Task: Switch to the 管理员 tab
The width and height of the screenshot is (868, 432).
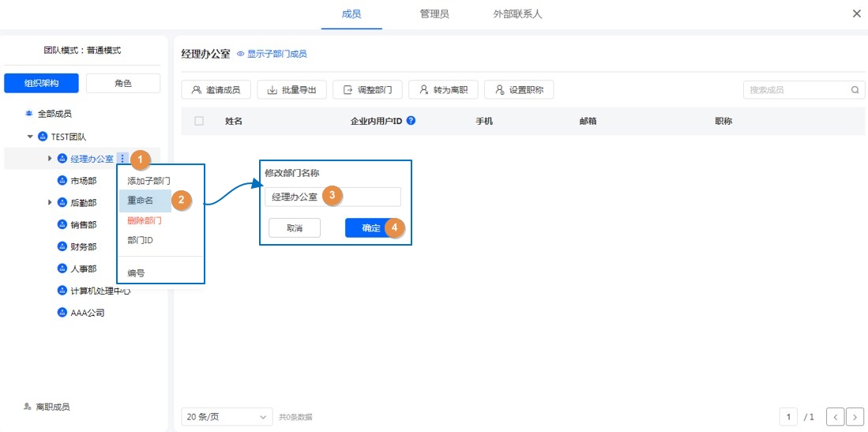Action: click(x=434, y=14)
